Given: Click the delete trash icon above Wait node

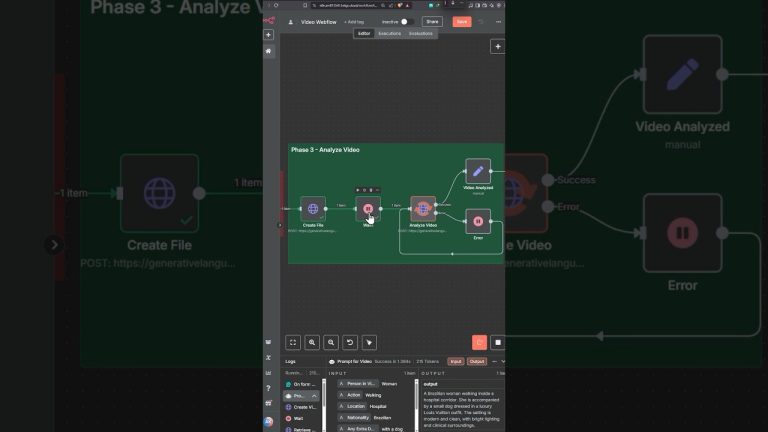Looking at the screenshot, I should (x=371, y=190).
